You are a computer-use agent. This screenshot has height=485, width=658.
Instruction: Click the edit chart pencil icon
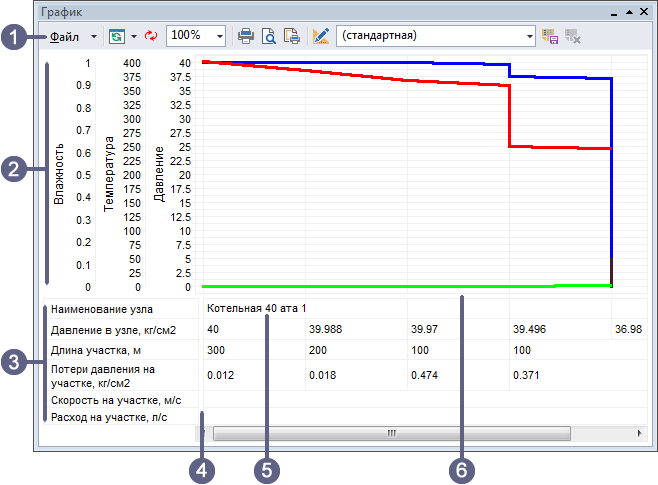point(321,36)
